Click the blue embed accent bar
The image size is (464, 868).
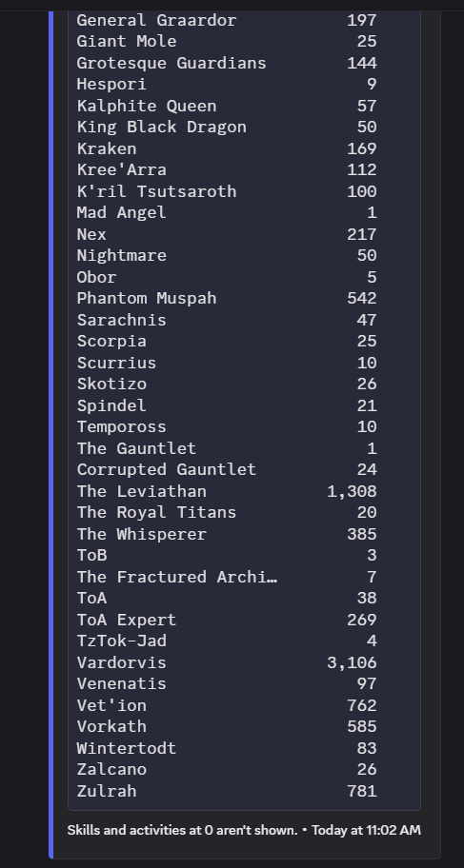[x=51, y=434]
